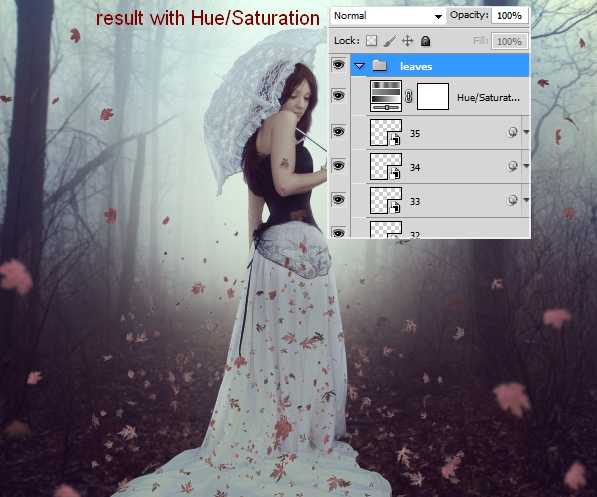This screenshot has height=497, width=597.
Task: Collapse the leaves group triangle
Action: pyautogui.click(x=359, y=66)
